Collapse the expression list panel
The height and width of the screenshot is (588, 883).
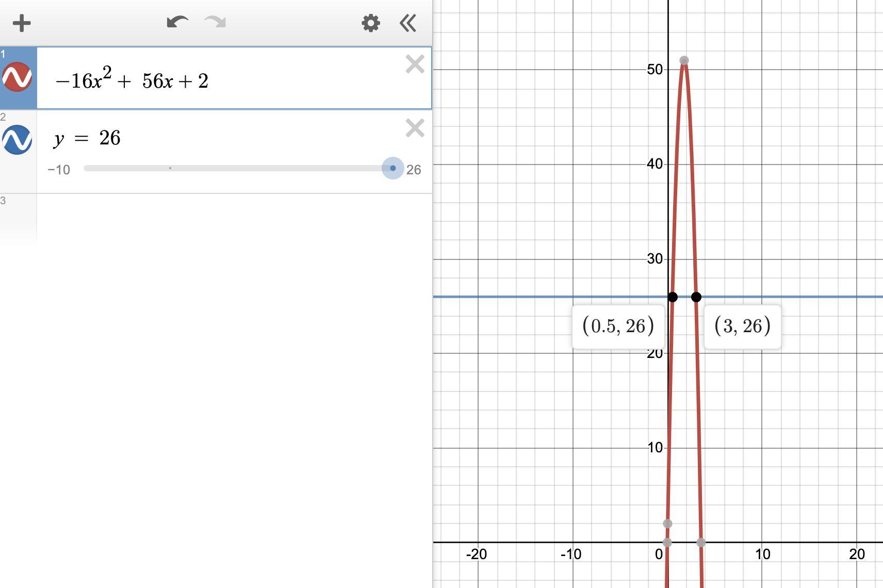(x=408, y=23)
